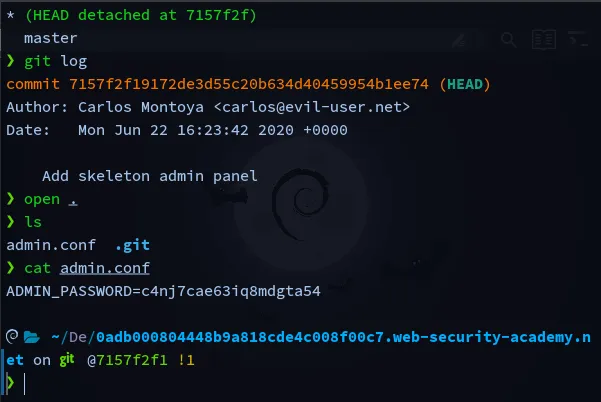Click the yellow !1 modified indicator

pos(186,360)
